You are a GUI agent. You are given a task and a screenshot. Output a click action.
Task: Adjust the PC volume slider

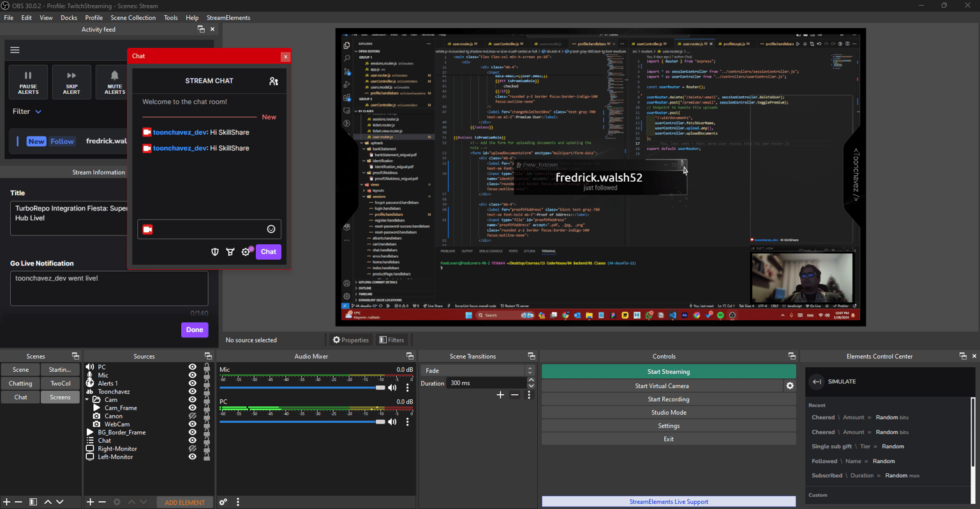[x=302, y=422]
